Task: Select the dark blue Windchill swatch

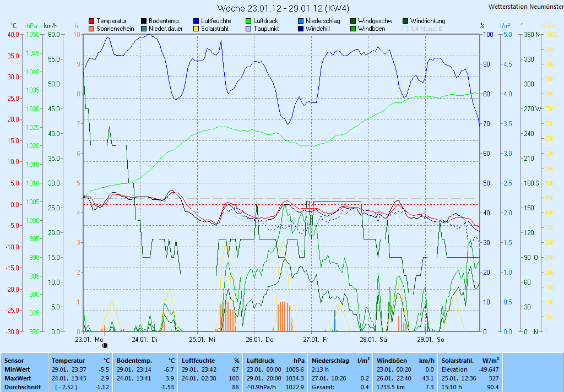Action: (301, 29)
